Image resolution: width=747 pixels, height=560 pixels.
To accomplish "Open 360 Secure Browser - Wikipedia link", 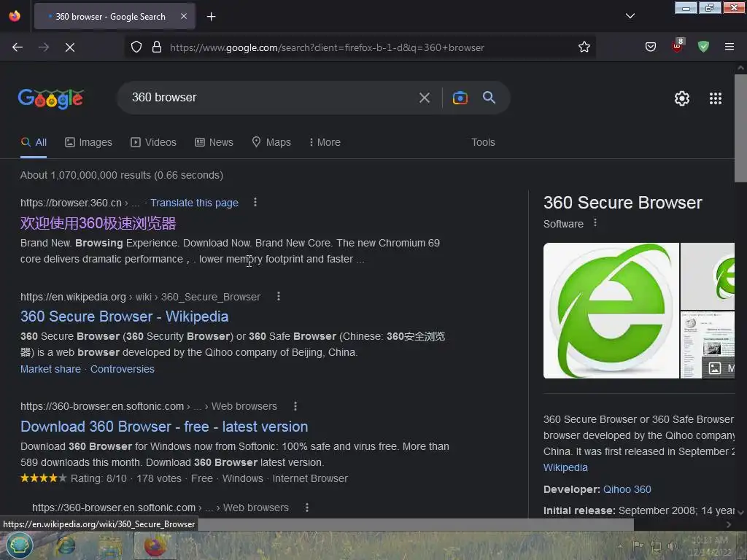I will (x=124, y=316).
